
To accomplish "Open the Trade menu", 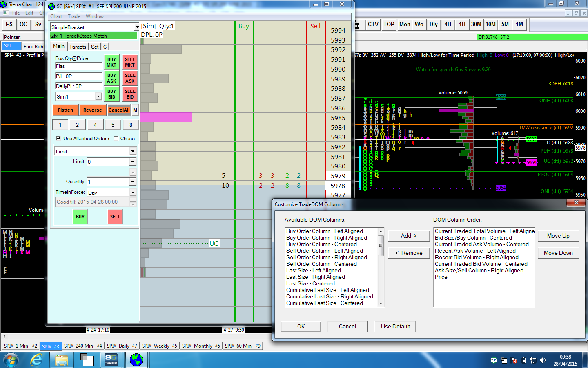I will (x=74, y=16).
